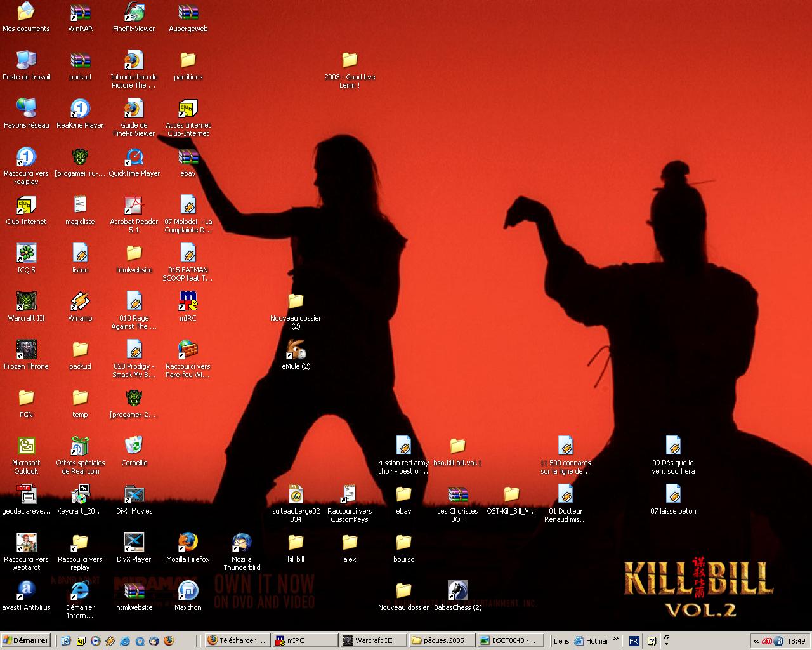Launch Warcraft III from the desktop

click(x=26, y=302)
